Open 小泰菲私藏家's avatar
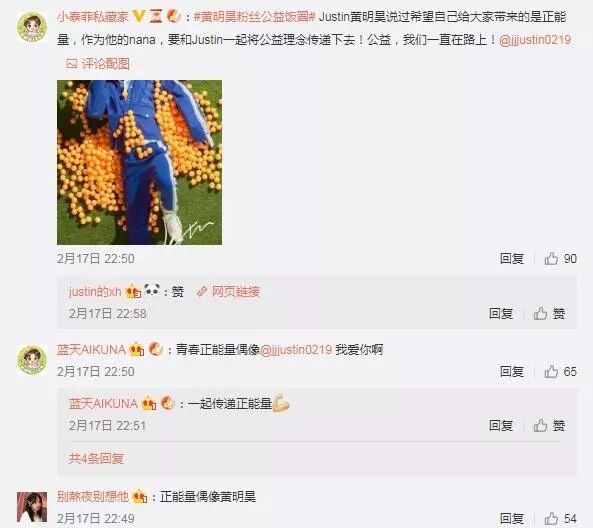The height and width of the screenshot is (528, 593). (x=32, y=26)
